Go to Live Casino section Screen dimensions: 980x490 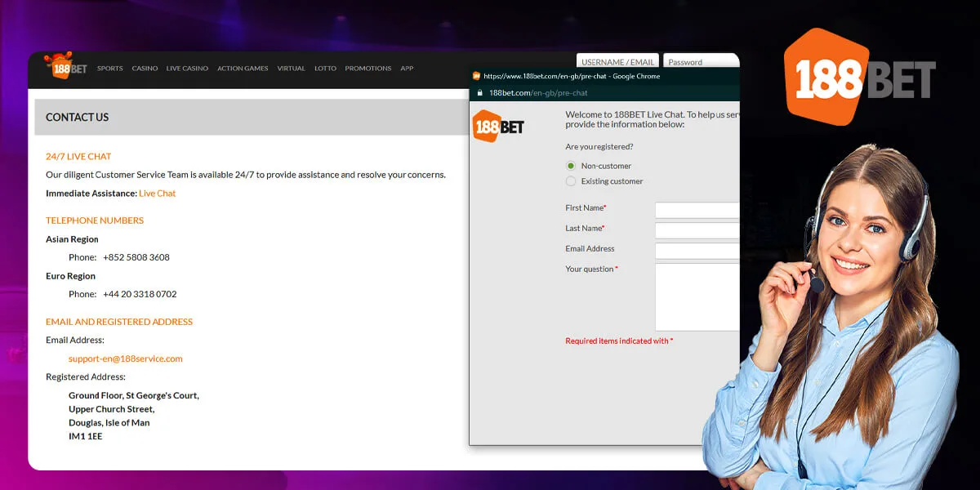187,69
